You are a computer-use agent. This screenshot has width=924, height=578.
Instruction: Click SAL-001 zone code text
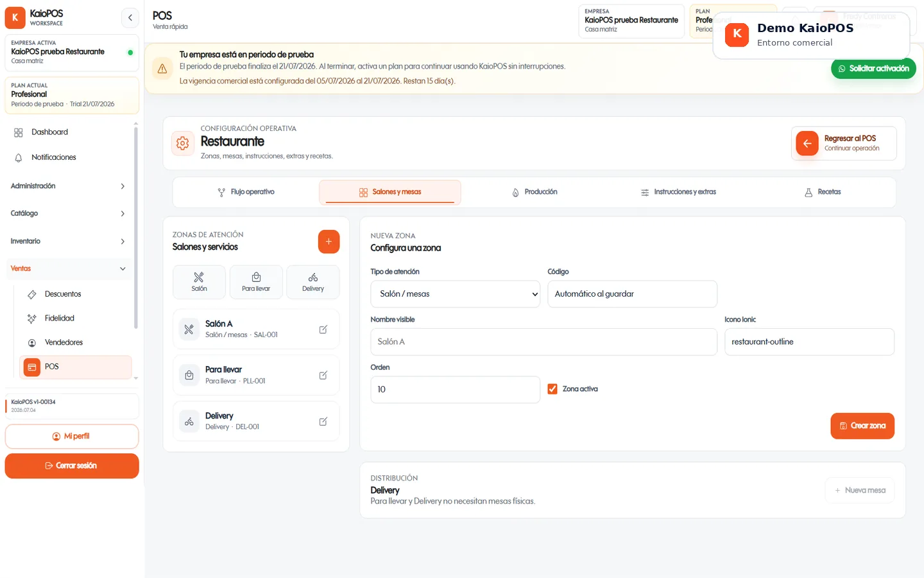266,335
